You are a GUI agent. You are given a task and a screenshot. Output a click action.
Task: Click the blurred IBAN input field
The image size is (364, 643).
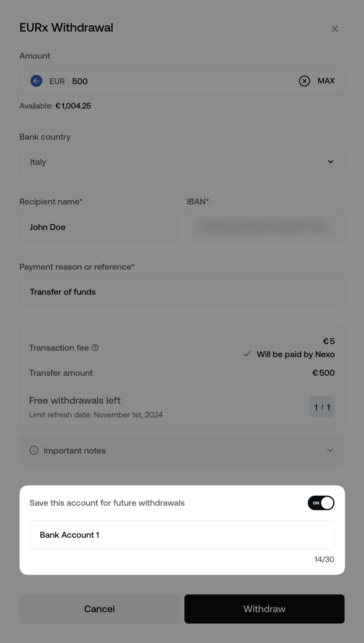coord(265,227)
